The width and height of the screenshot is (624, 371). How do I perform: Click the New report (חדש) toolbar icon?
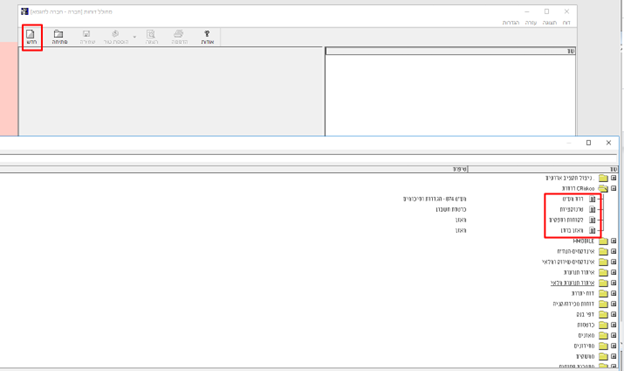(x=31, y=37)
